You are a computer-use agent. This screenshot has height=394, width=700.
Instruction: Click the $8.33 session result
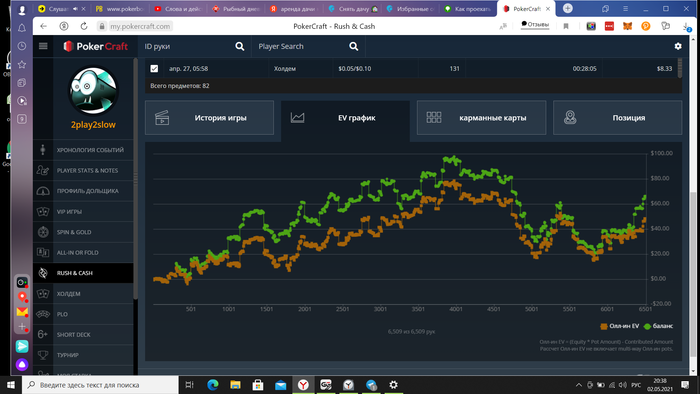click(x=664, y=69)
